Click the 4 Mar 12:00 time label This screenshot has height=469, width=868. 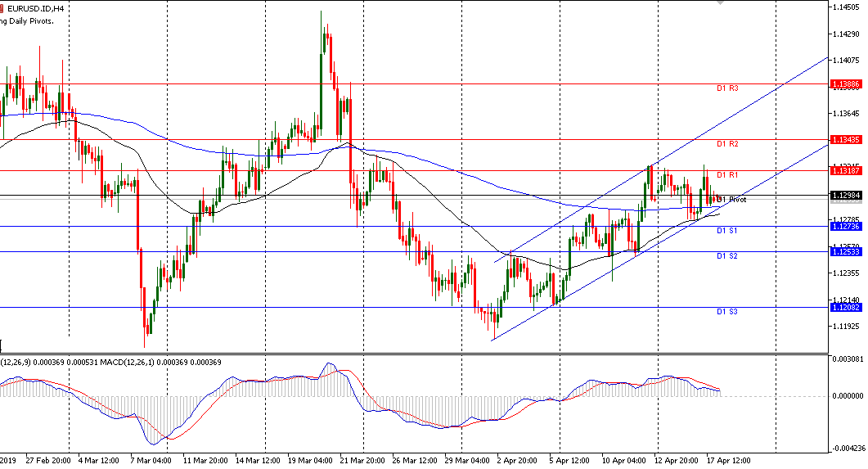click(99, 461)
